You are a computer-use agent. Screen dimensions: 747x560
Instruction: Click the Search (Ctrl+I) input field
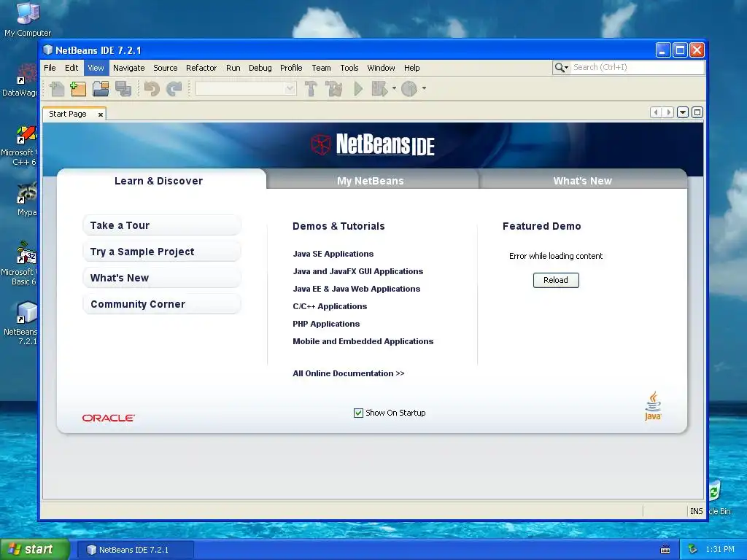(638, 68)
